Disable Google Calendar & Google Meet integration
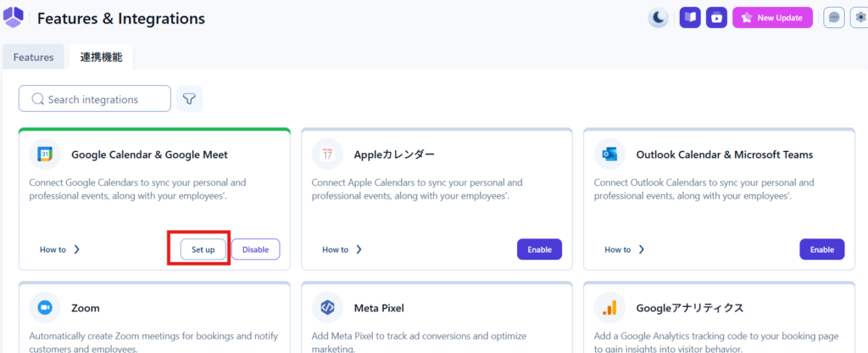The image size is (868, 353). pyautogui.click(x=255, y=249)
